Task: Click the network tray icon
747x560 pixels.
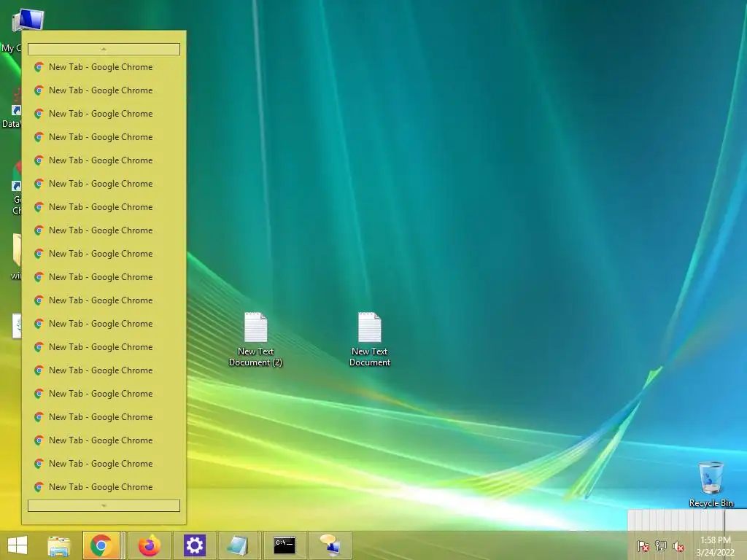Action: [661, 546]
